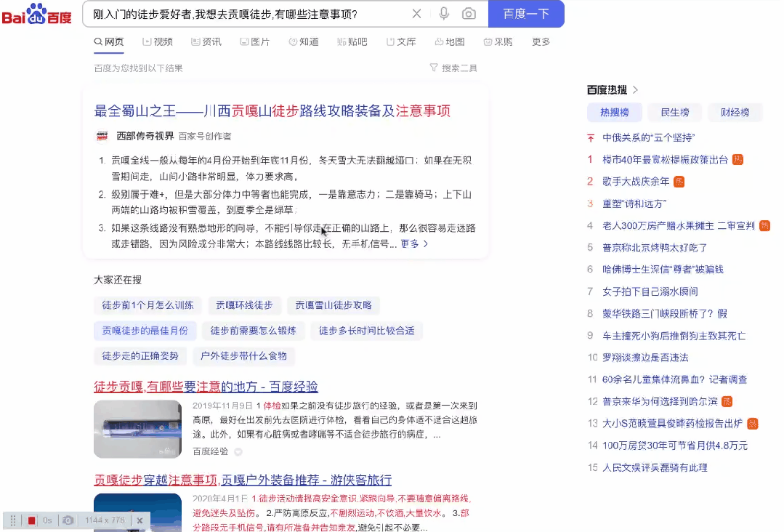Open hot topic 车主撞死小狗后推倒狗主致其死亡

(x=674, y=336)
